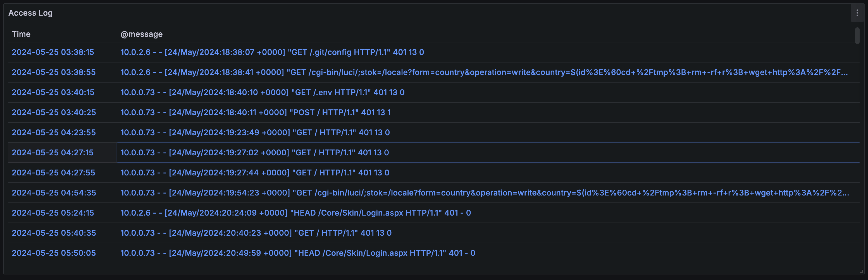This screenshot has height=280, width=868.
Task: Click the table's vertical scrollbar thumb
Action: pyautogui.click(x=857, y=36)
